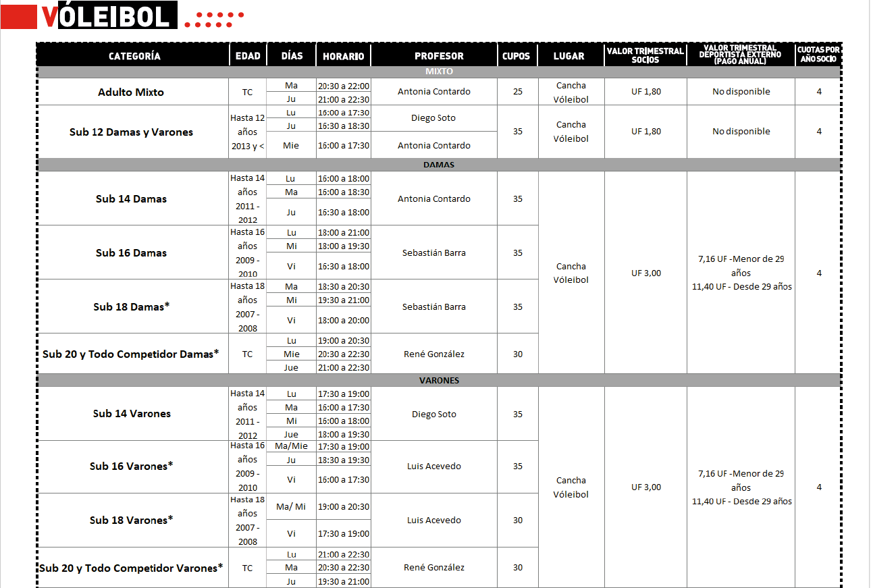871x588 pixels.
Task: Select the Sub 14 Varones category cell
Action: 132,413
